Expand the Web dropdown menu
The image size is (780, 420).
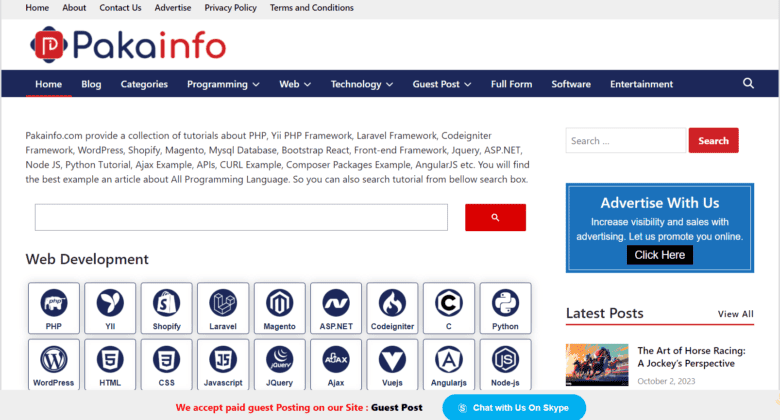click(x=295, y=84)
